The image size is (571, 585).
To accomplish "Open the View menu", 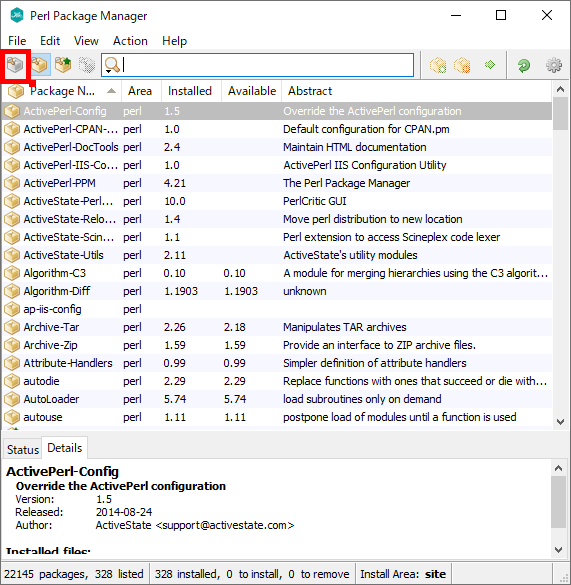I will point(86,41).
